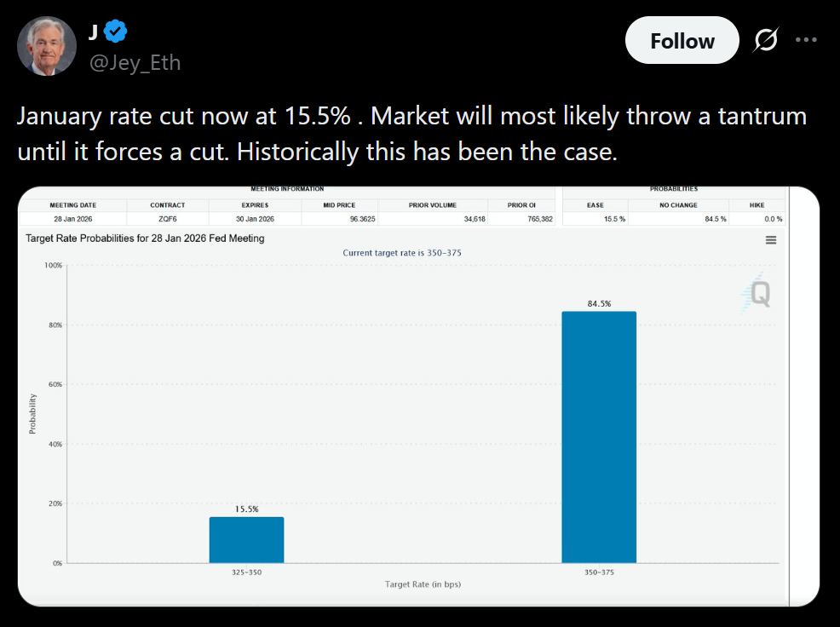Image resolution: width=840 pixels, height=627 pixels.
Task: Open the chart hamburger menu icon
Action: click(x=771, y=240)
